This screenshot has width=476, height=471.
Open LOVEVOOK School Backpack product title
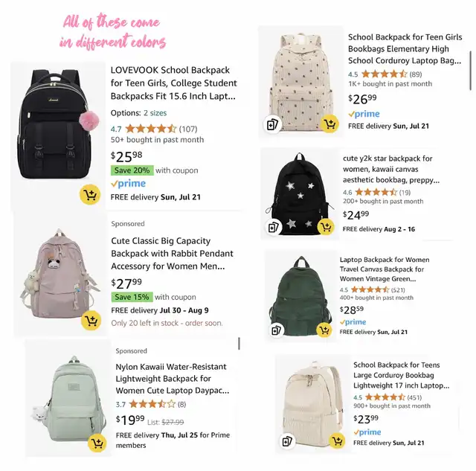point(173,83)
